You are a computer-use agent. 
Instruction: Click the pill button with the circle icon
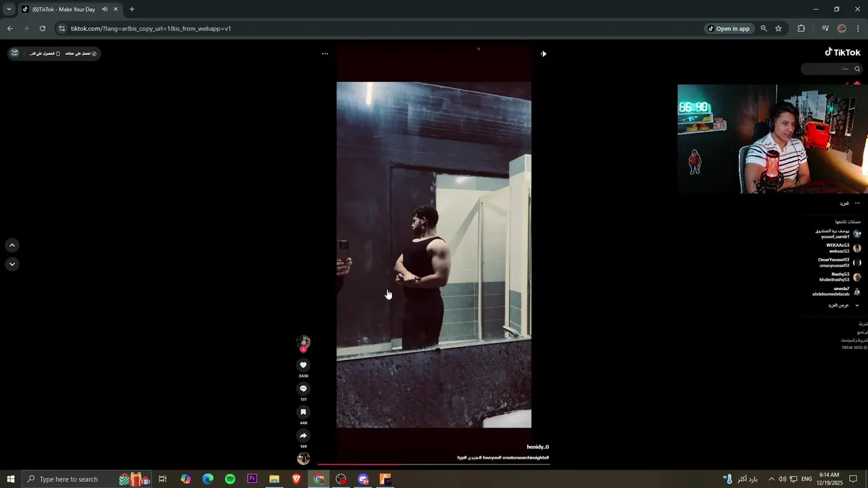point(81,54)
